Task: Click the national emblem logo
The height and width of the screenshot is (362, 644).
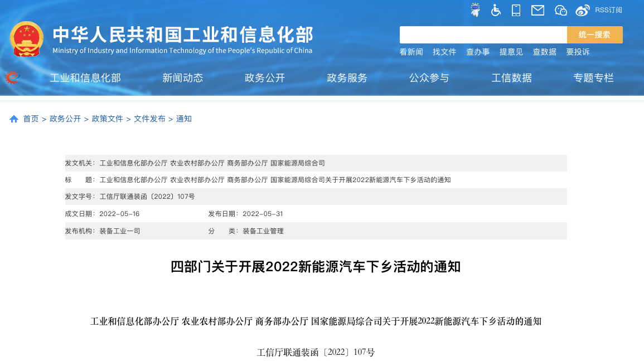Action: point(26,39)
